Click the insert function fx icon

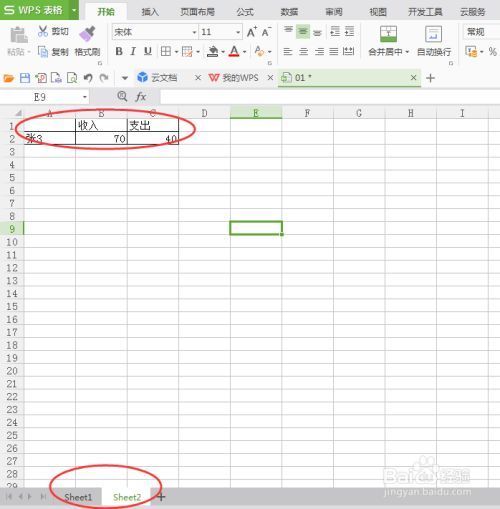point(141,97)
